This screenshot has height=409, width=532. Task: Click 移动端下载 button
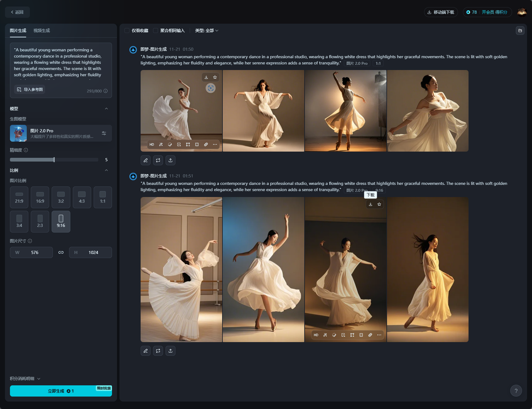pyautogui.click(x=441, y=12)
